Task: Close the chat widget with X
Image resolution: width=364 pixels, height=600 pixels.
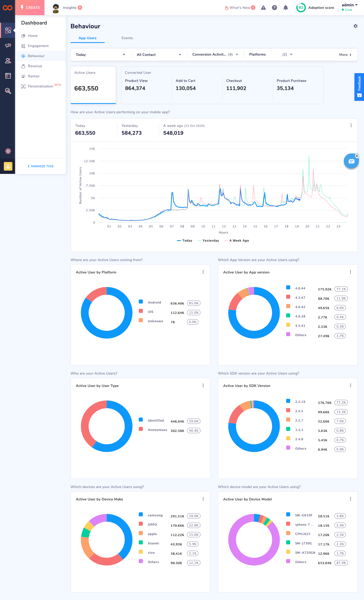Action: 357,156
